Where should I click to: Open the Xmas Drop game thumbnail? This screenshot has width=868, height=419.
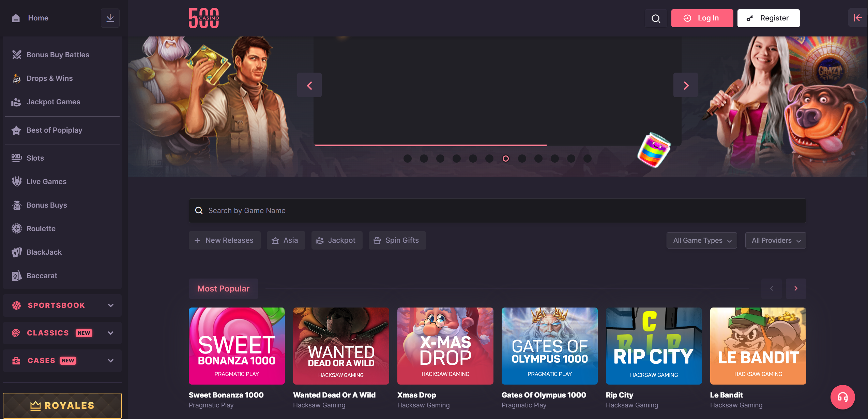tap(445, 346)
